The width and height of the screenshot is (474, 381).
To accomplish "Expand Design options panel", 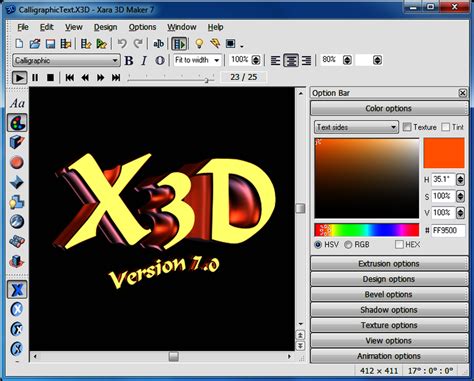I will [389, 279].
